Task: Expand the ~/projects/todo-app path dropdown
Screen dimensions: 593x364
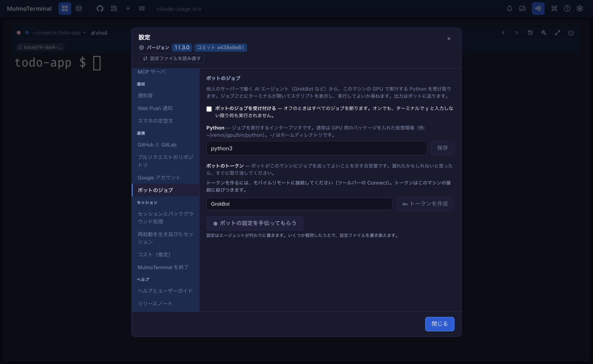Action: tap(59, 33)
